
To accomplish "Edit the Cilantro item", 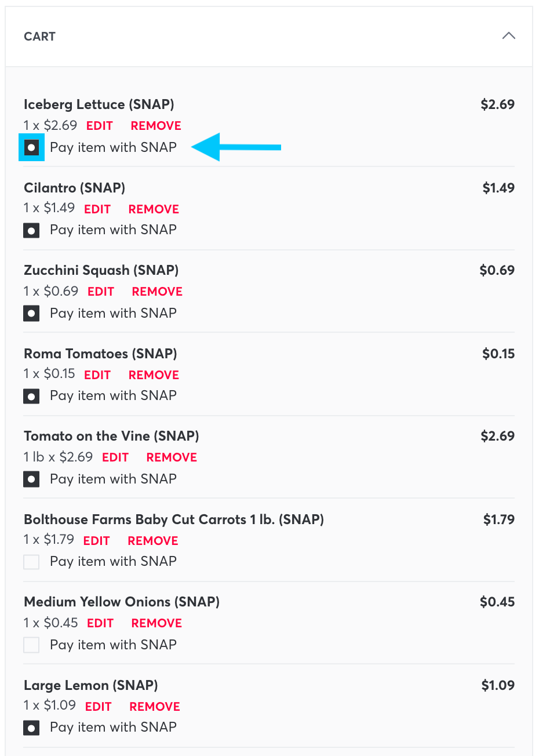I will (x=97, y=209).
